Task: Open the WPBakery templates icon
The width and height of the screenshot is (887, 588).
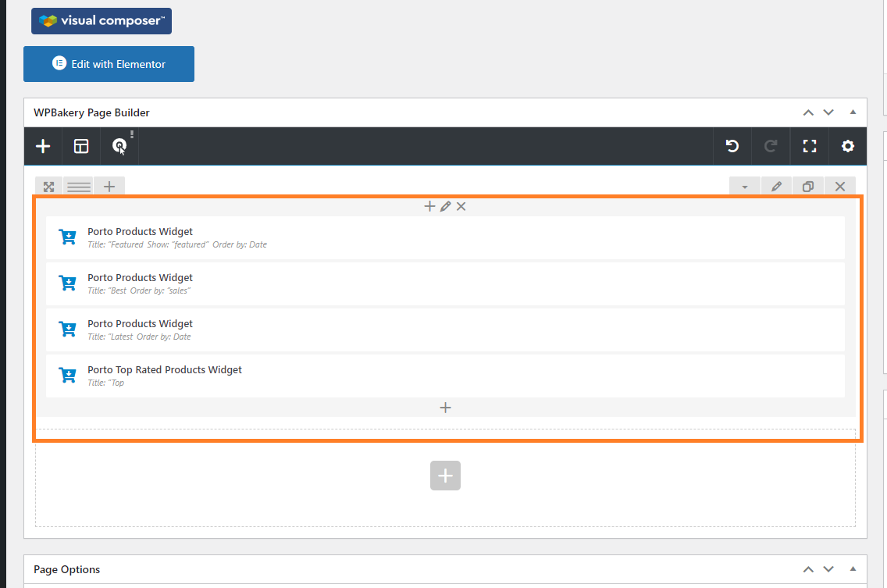Action: pyautogui.click(x=81, y=146)
